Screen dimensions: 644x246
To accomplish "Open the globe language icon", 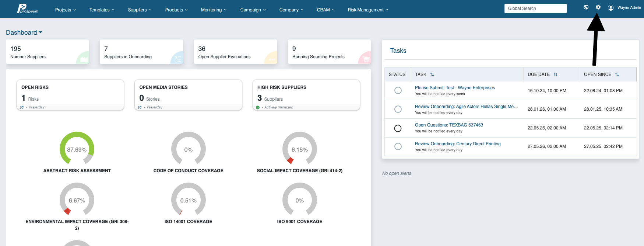I will click(586, 7).
